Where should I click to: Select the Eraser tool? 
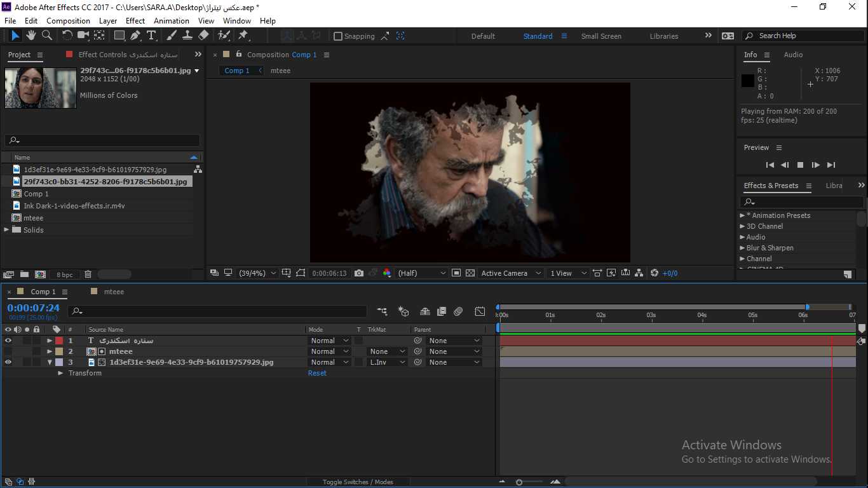[203, 36]
